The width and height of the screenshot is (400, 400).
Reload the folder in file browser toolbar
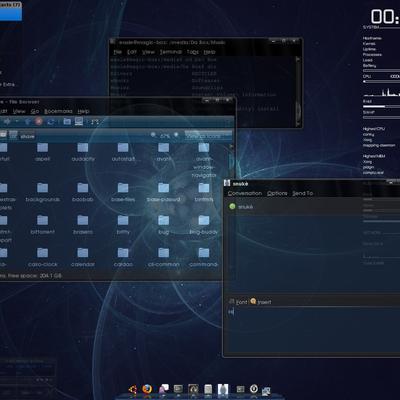(51, 122)
